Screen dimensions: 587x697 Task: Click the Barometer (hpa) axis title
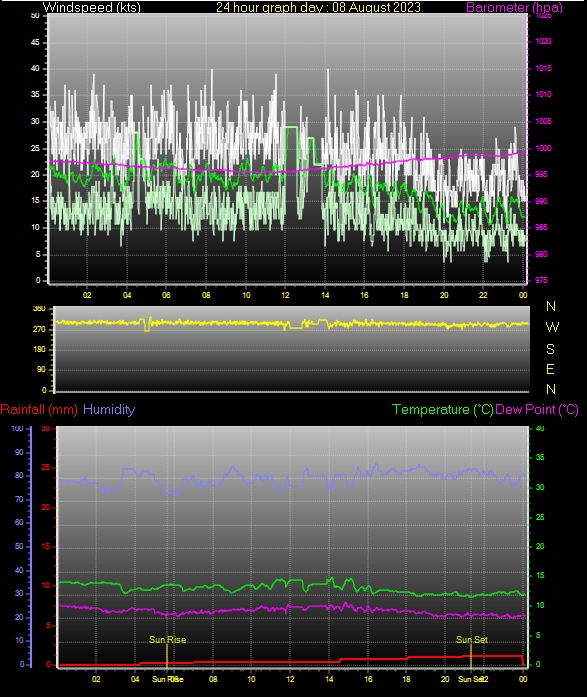(x=514, y=7)
